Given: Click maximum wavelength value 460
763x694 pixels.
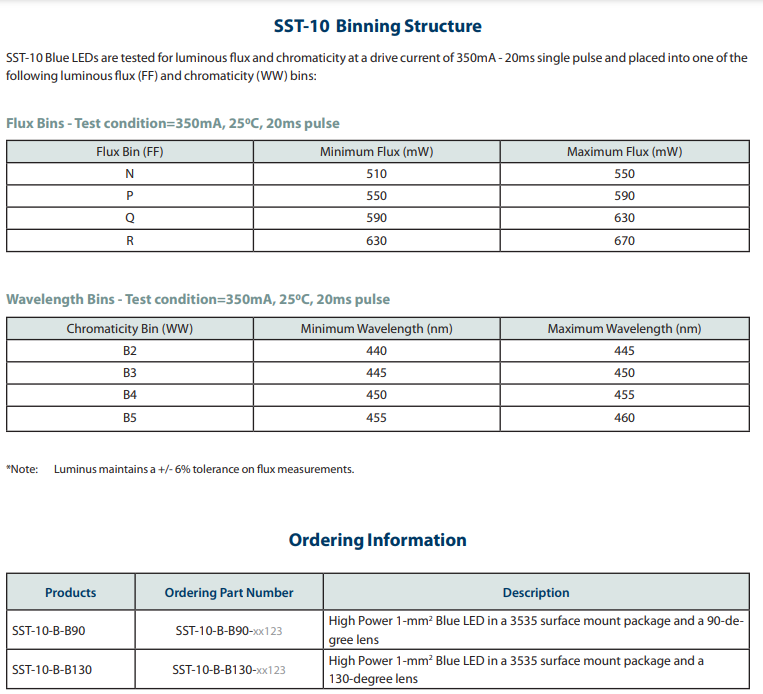Looking at the screenshot, I should pos(625,418).
